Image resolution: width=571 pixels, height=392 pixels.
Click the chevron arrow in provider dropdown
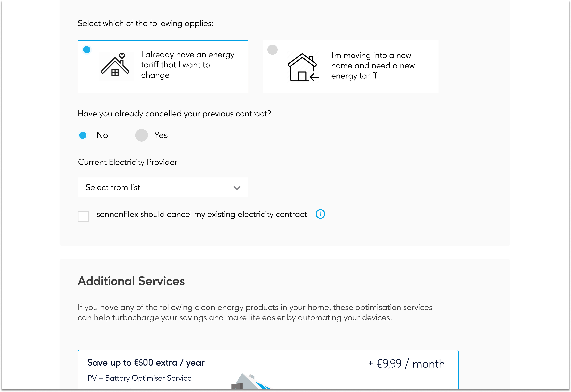(237, 188)
